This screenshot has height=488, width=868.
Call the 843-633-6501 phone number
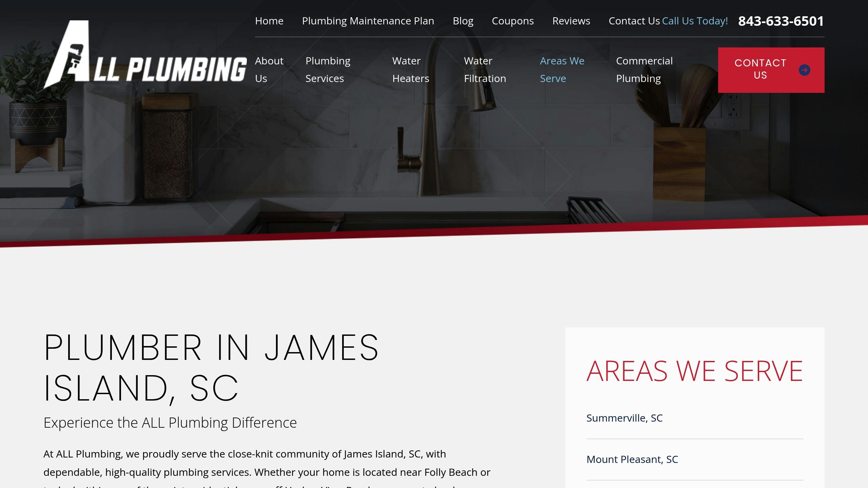coord(781,21)
